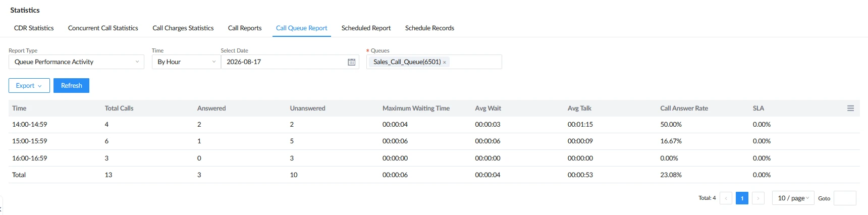Click the 50.00% call answer rate
The width and height of the screenshot is (868, 215).
coord(671,125)
